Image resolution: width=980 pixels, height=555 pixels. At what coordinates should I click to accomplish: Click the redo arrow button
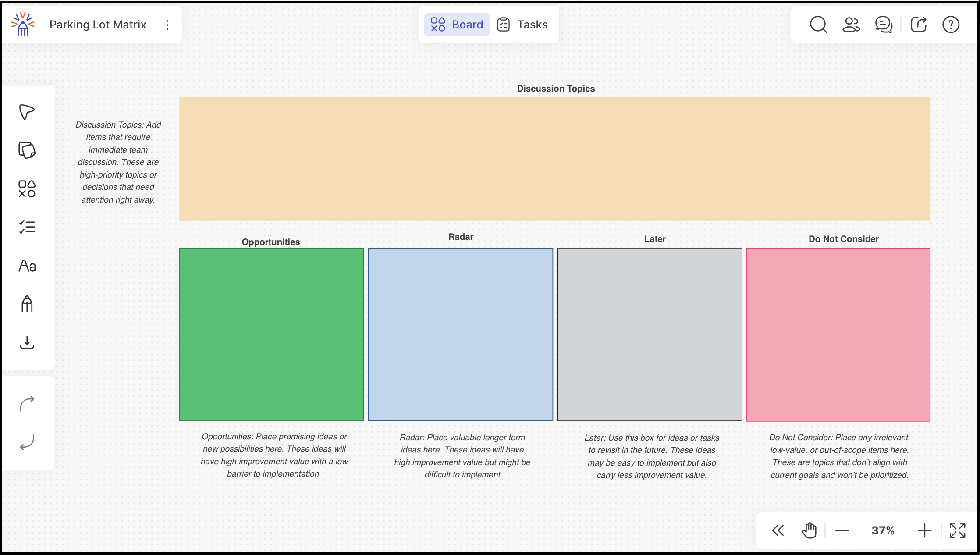[27, 403]
